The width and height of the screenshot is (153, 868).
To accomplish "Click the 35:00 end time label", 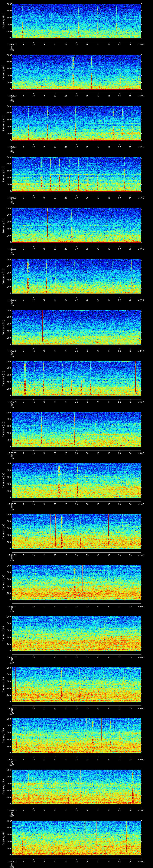I will [141, 197].
